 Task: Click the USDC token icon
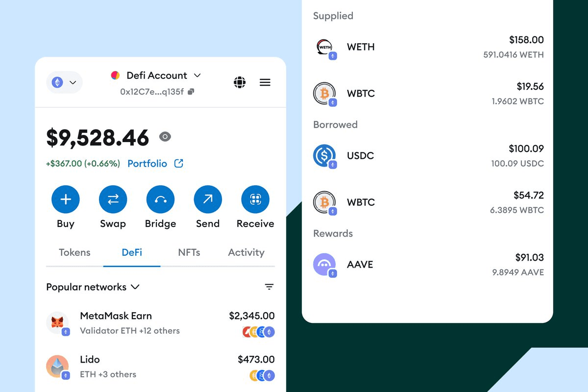tap(324, 156)
